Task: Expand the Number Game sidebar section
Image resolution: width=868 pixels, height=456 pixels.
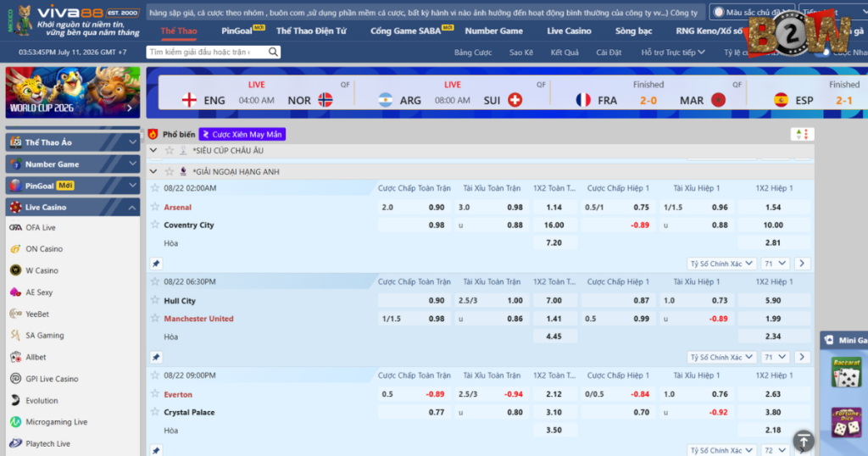Action: 73,164
